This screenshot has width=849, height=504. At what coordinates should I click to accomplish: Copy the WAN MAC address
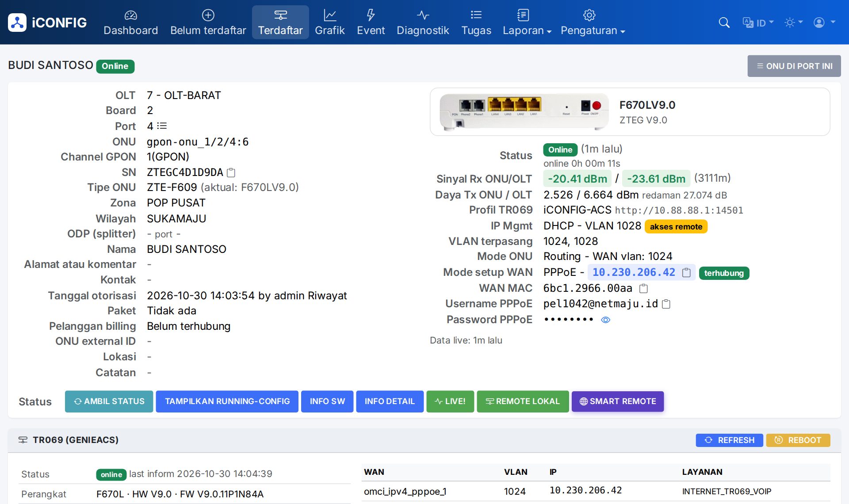[x=644, y=289]
